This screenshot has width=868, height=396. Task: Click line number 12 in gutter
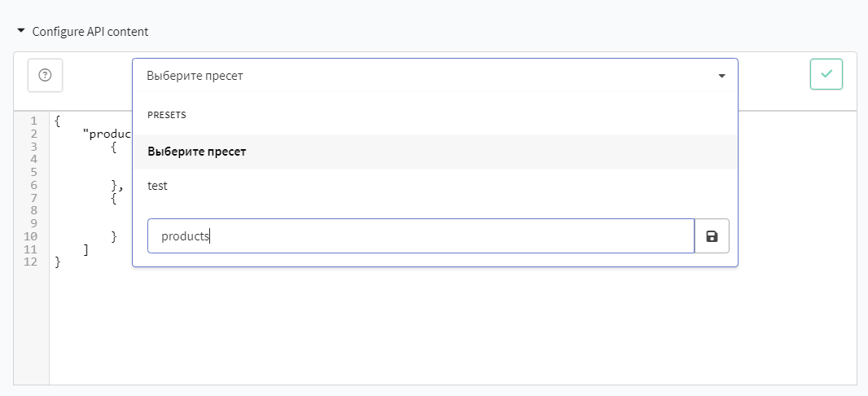[31, 262]
